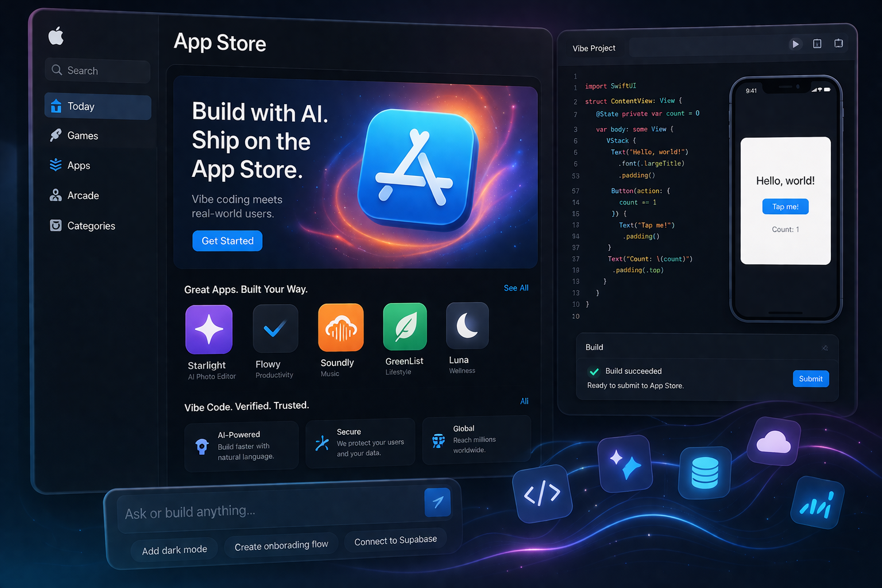Screen dimensions: 882x588
Task: Click the green Build succeeded checkmark
Action: pyautogui.click(x=594, y=372)
